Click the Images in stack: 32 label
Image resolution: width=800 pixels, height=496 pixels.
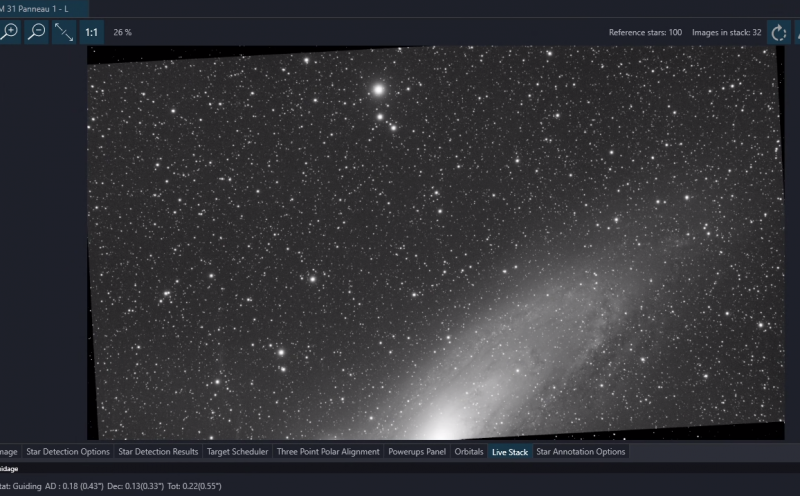tap(727, 32)
